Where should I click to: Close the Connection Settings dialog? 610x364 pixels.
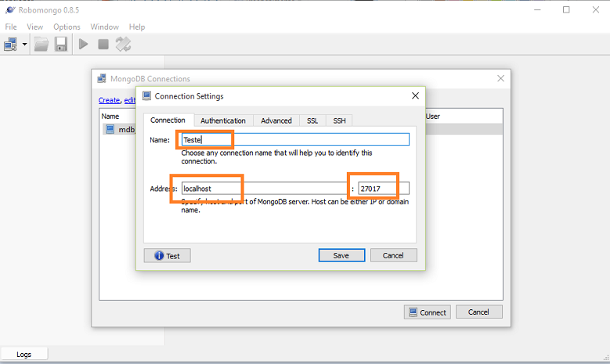[x=415, y=96]
